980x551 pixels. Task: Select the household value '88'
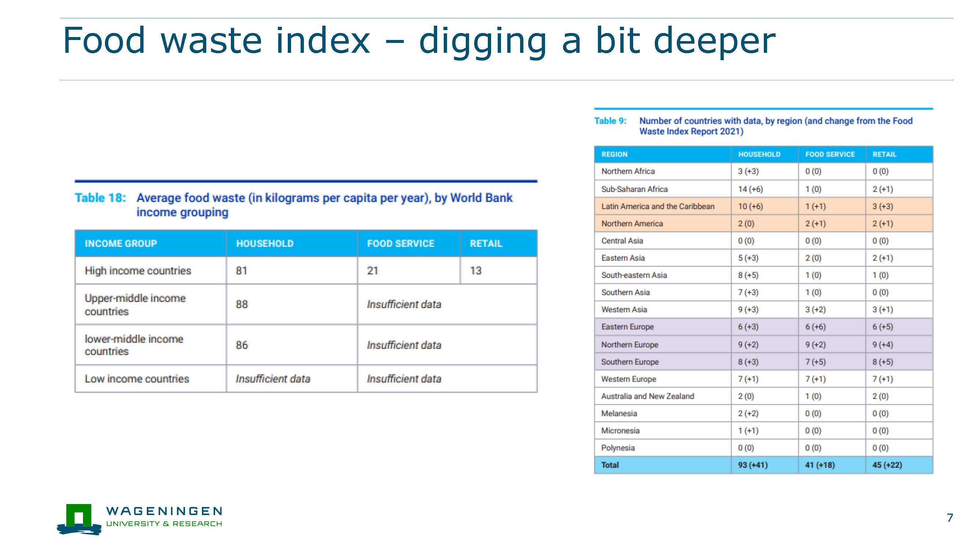242,304
